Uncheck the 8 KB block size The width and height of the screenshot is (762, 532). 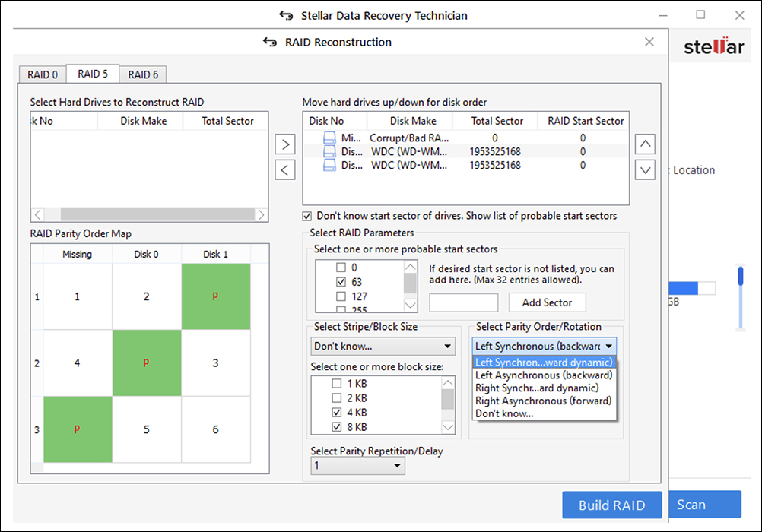point(336,428)
